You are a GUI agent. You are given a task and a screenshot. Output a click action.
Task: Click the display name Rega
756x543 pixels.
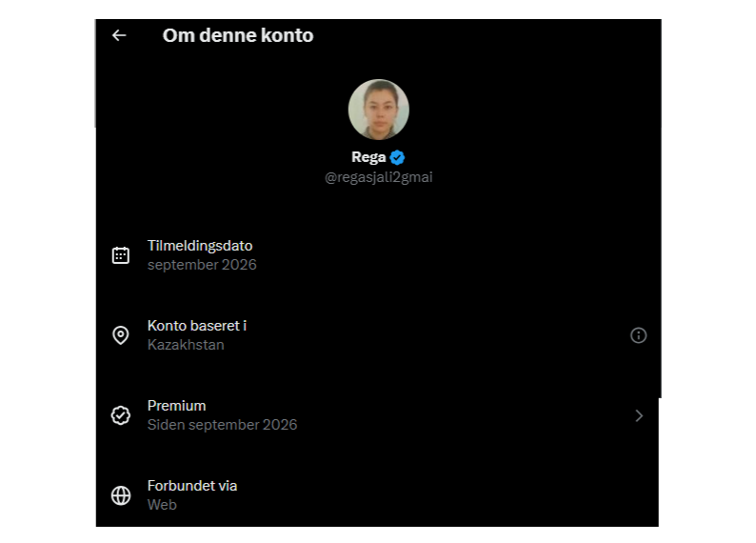(368, 157)
